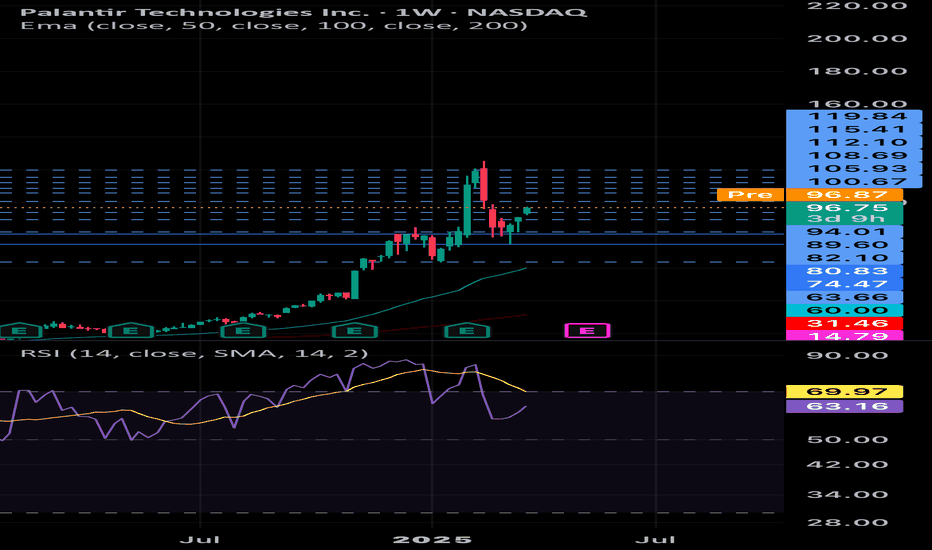Select the tall red candle at the price peak

pyautogui.click(x=484, y=183)
